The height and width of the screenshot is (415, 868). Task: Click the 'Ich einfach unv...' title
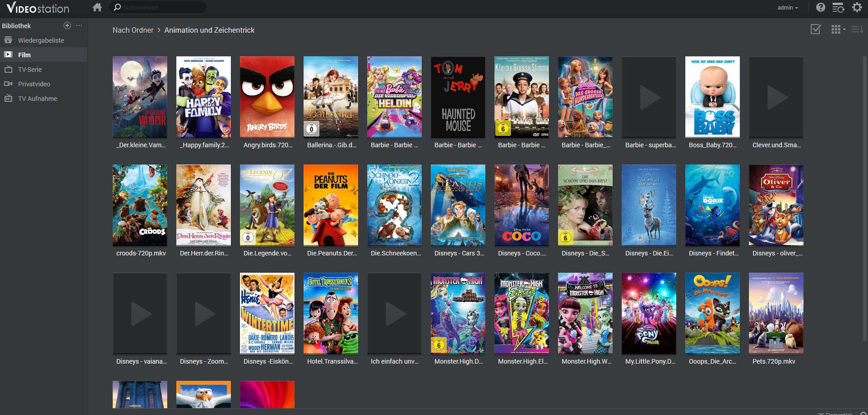pyautogui.click(x=394, y=361)
